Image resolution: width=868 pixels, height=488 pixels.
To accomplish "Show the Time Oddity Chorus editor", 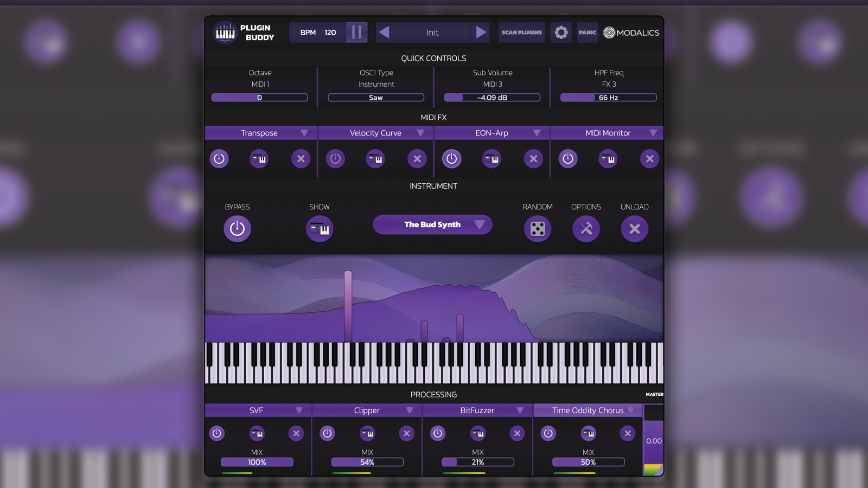I will tap(589, 433).
